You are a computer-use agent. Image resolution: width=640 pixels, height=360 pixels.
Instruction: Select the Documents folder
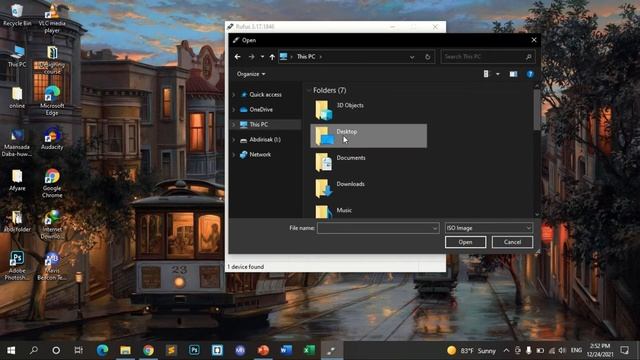click(369, 162)
